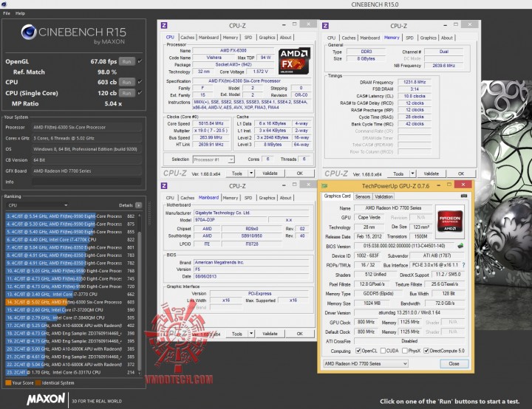Screen dimensions: 532x409
Task: Click the Info input field in Your System
Action: tap(86, 182)
